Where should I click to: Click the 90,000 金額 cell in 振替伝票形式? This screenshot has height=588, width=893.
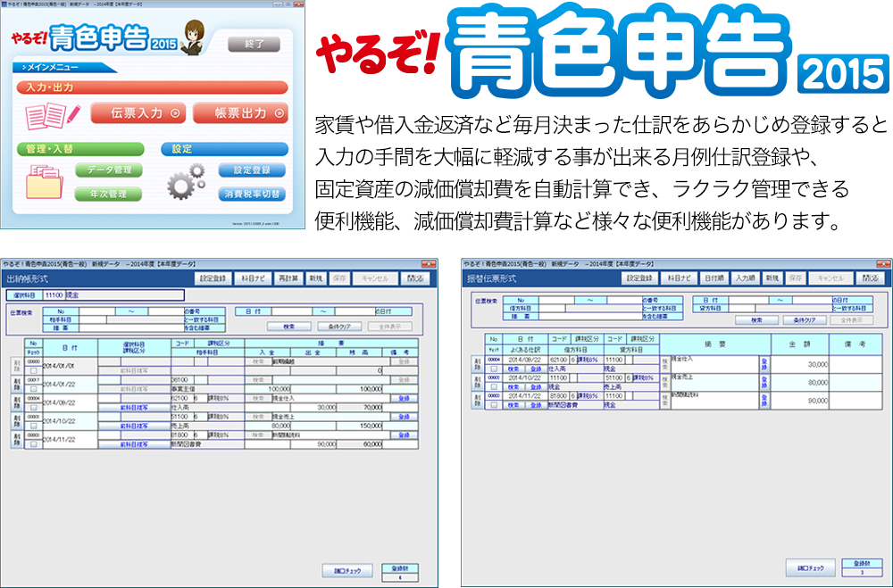[799, 400]
